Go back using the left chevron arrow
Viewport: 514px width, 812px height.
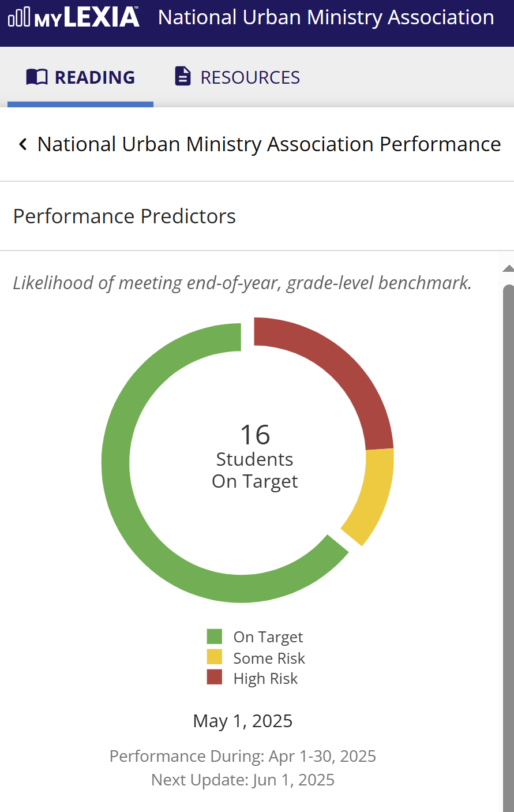pyautogui.click(x=23, y=144)
